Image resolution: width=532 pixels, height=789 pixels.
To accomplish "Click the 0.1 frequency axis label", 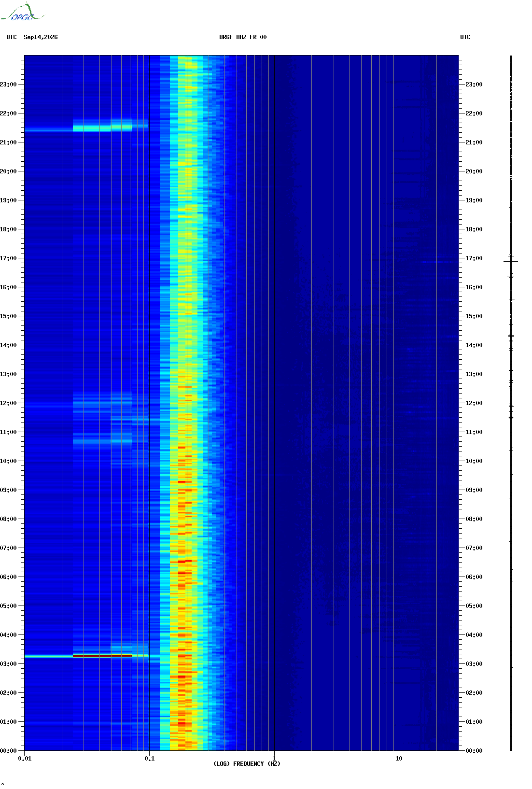I will [x=150, y=759].
